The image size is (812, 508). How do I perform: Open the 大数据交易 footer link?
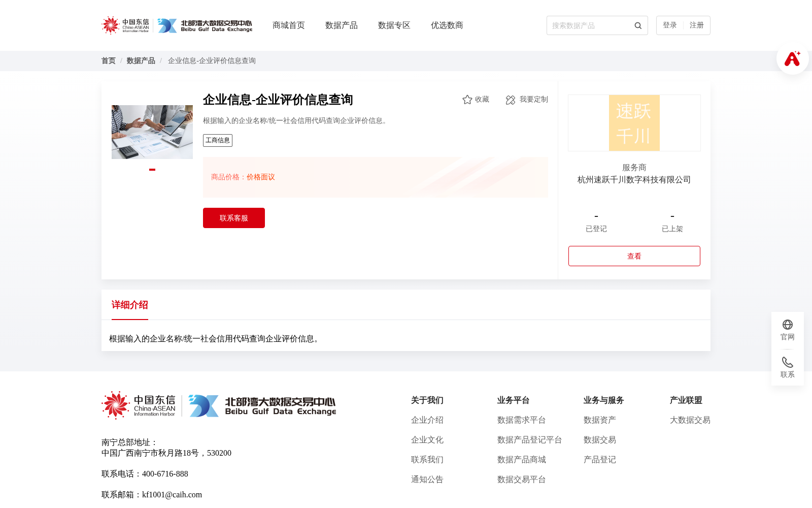pos(690,420)
